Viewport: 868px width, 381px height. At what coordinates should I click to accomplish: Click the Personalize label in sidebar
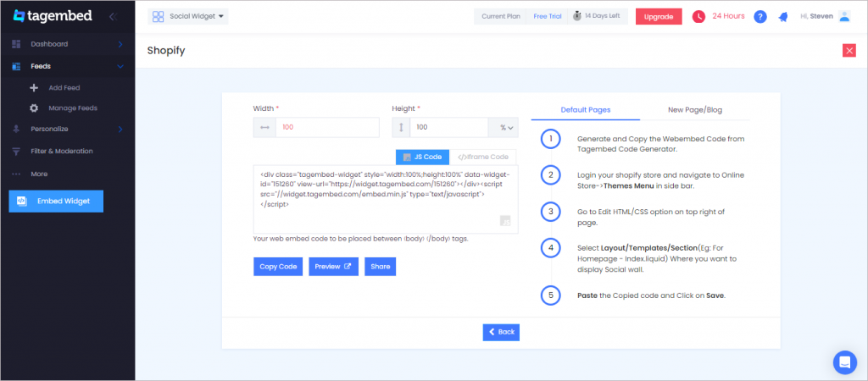49,129
